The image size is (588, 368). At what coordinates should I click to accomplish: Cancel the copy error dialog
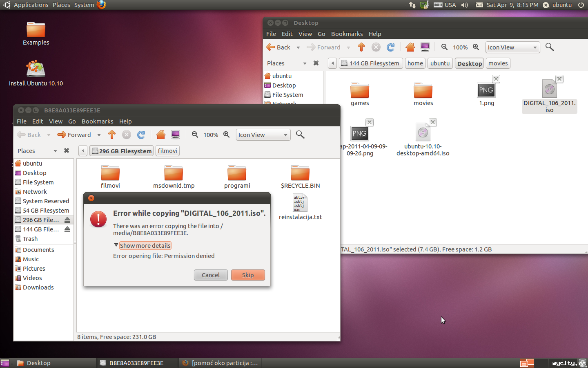211,275
